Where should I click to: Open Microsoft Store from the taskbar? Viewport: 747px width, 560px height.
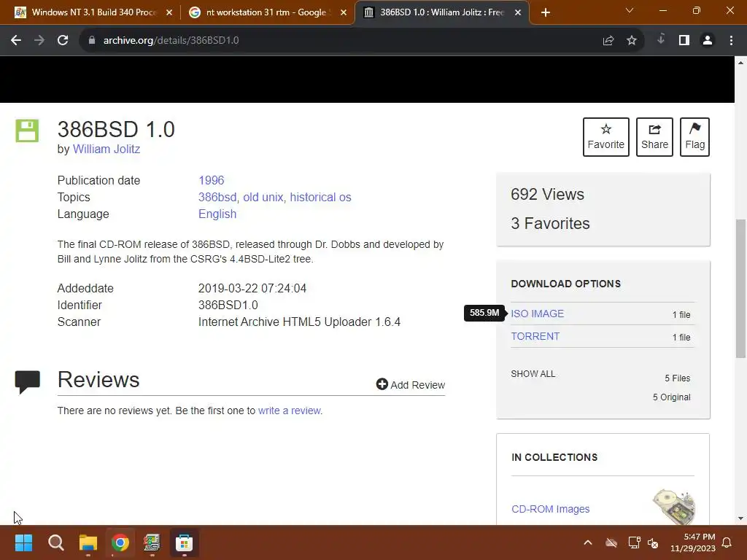pos(184,542)
